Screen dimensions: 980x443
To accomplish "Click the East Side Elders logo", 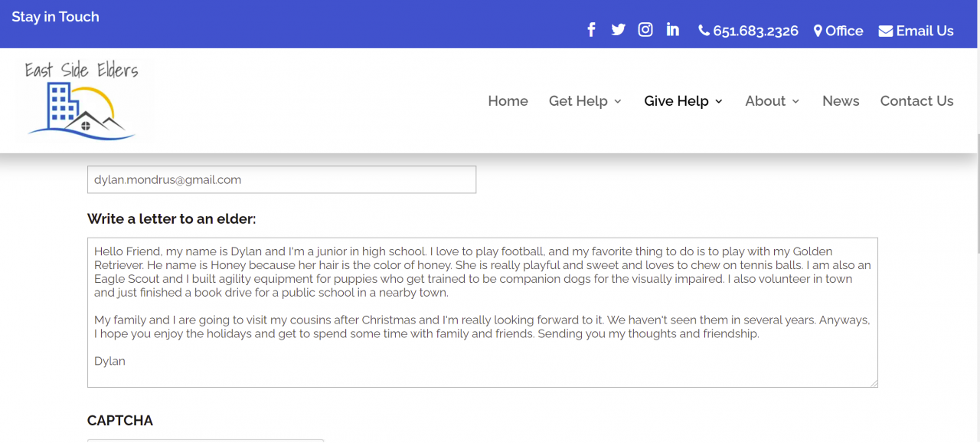I will 81,100.
